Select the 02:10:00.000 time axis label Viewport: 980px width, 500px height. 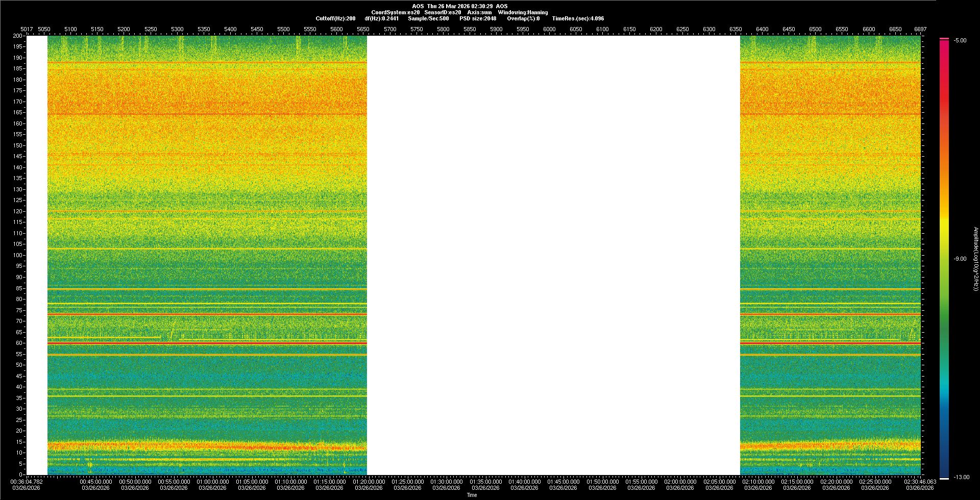758,481
